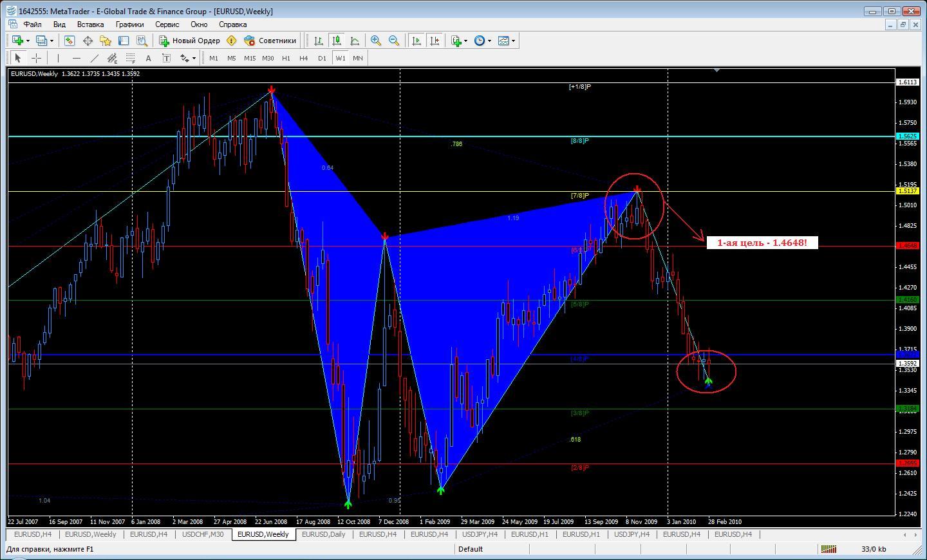
Task: Open the periodicity clock icon
Action: (x=480, y=41)
